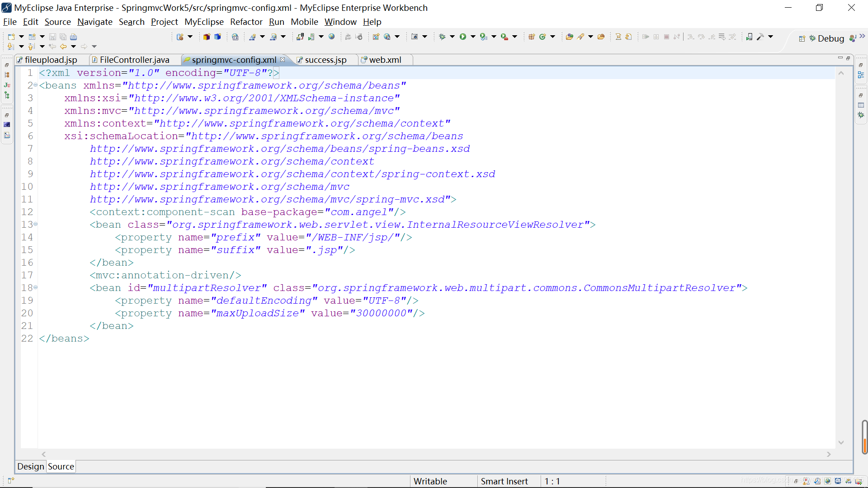This screenshot has width=868, height=488.
Task: Open the Tasks view status-bar icon
Action: pos(818,481)
